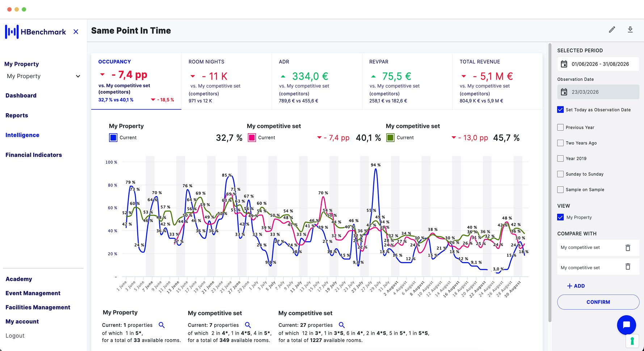This screenshot has height=351, width=644.
Task: Click the pencil edit icon
Action: pos(612,30)
